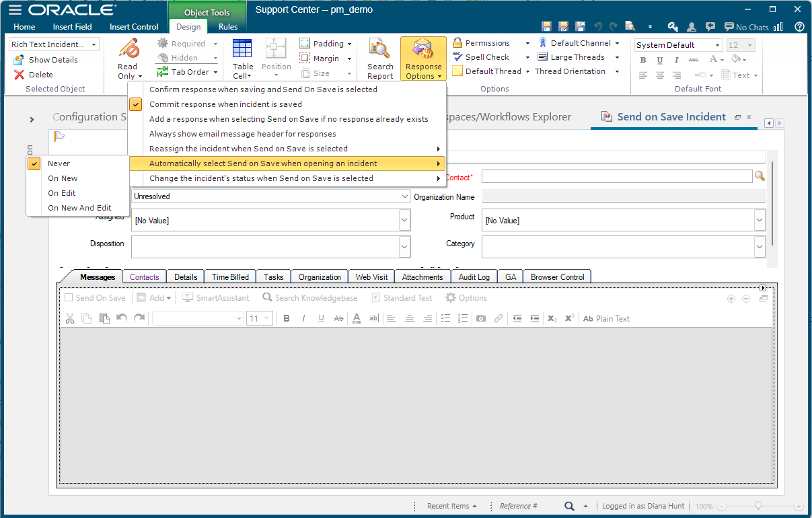This screenshot has height=518, width=812.
Task: Expand Reassign the incident submenu
Action: pyautogui.click(x=287, y=149)
